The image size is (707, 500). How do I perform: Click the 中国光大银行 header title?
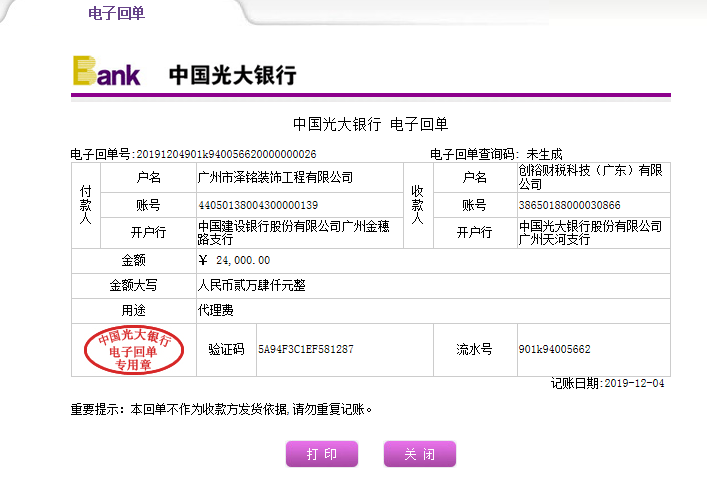pyautogui.click(x=233, y=74)
